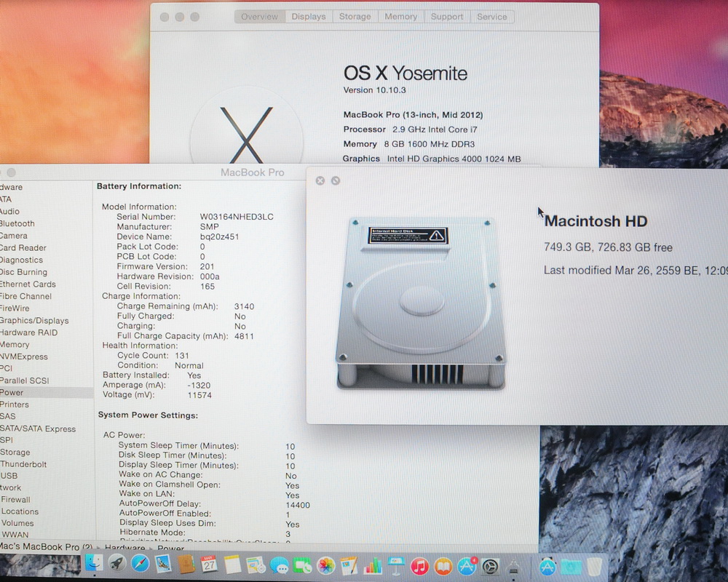This screenshot has width=728, height=582.
Task: Open Pages document icon in dock
Action: pyautogui.click(x=349, y=566)
